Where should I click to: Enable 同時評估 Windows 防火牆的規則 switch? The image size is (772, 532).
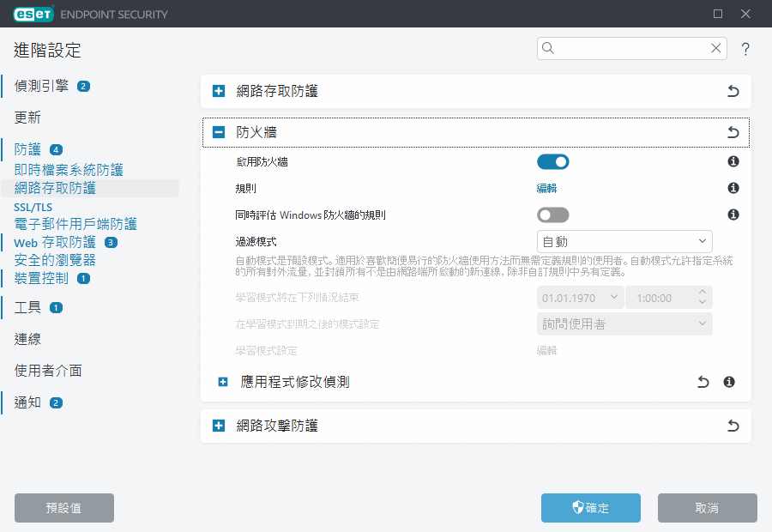[553, 215]
